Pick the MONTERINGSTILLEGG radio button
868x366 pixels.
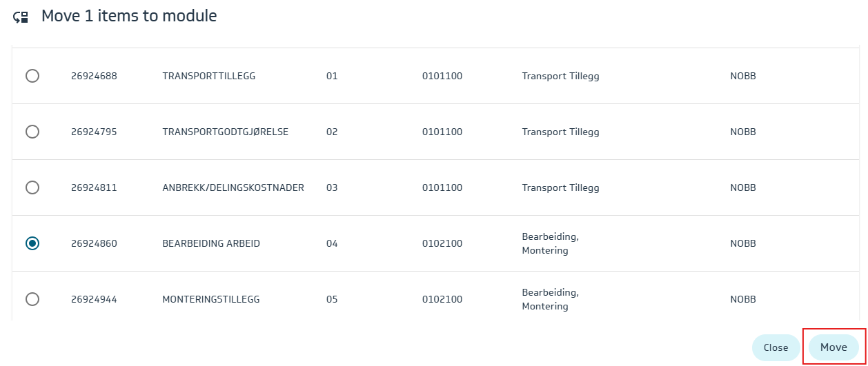32,299
